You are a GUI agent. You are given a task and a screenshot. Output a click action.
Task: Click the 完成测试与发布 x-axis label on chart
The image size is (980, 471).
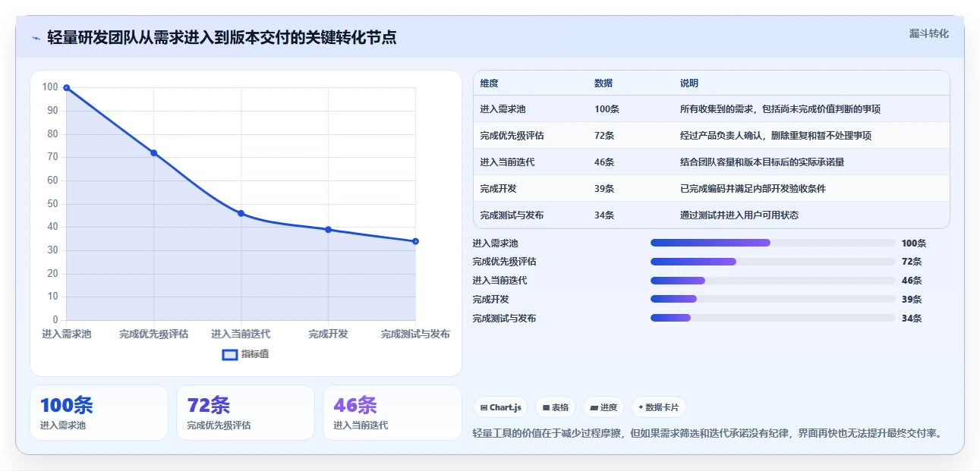pyautogui.click(x=415, y=334)
